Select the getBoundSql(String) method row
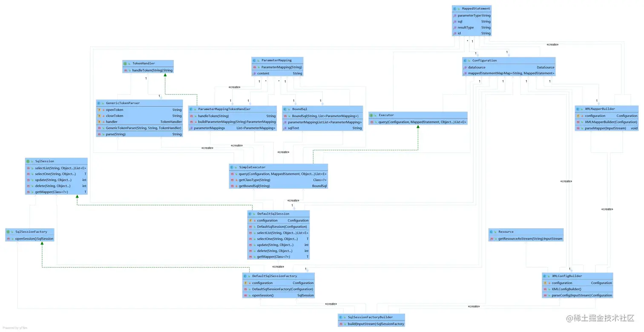This screenshot has height=332, width=644. pos(278,186)
